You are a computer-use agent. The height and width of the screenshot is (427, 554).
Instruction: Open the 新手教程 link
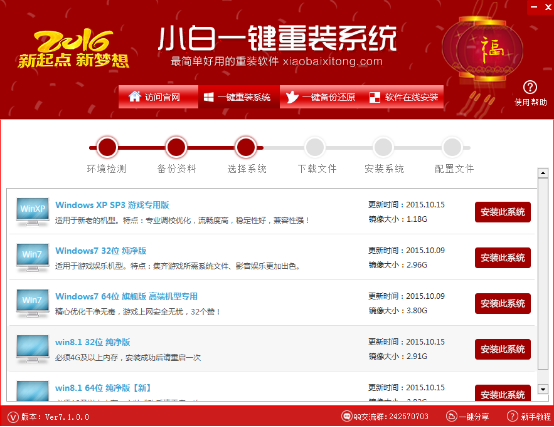point(535,417)
